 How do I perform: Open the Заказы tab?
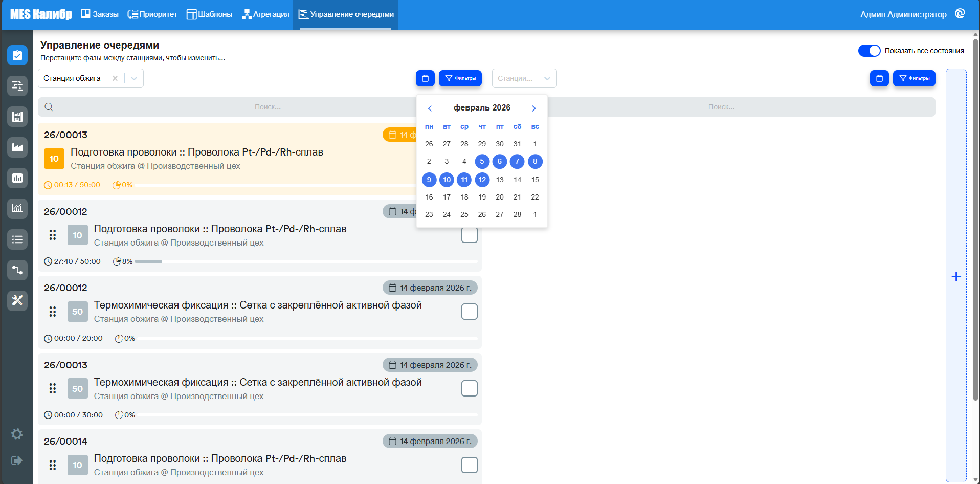point(100,14)
